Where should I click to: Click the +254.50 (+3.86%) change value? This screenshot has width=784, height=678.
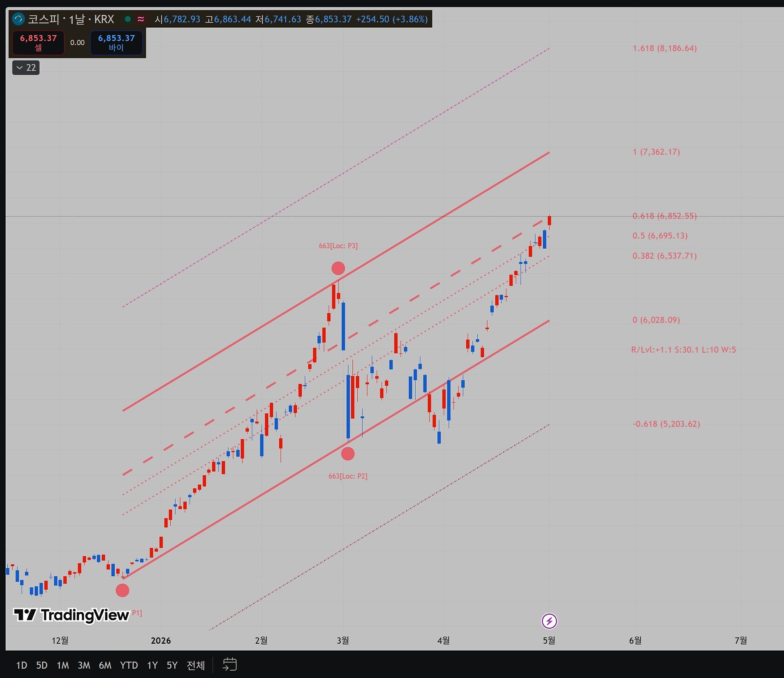point(392,19)
